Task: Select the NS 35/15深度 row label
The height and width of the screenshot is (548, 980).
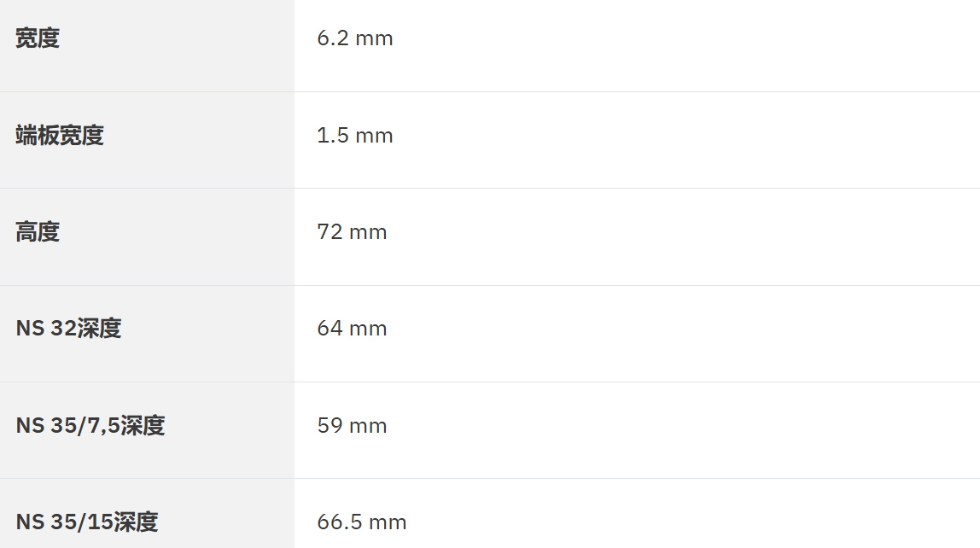Action: [x=87, y=522]
